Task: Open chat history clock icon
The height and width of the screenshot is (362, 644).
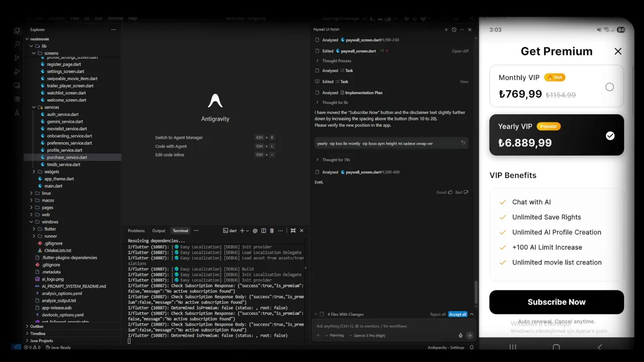Action: coord(454,30)
